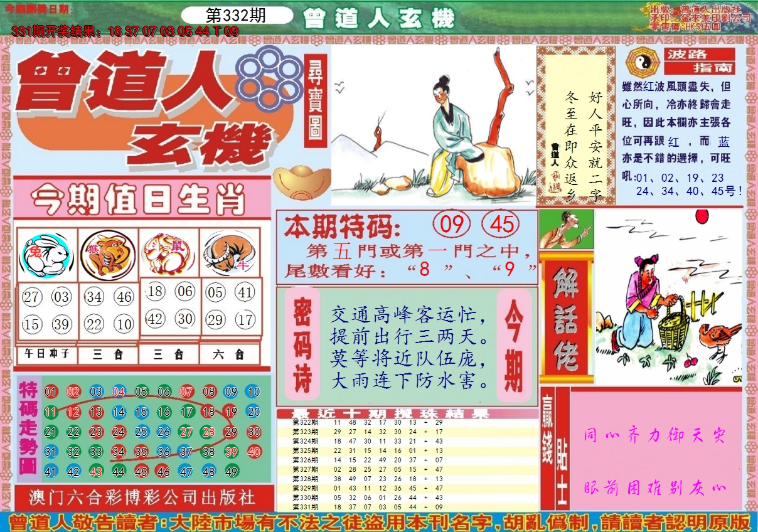
Task: Toggle the red 40 ball in the chart
Action: click(255, 450)
